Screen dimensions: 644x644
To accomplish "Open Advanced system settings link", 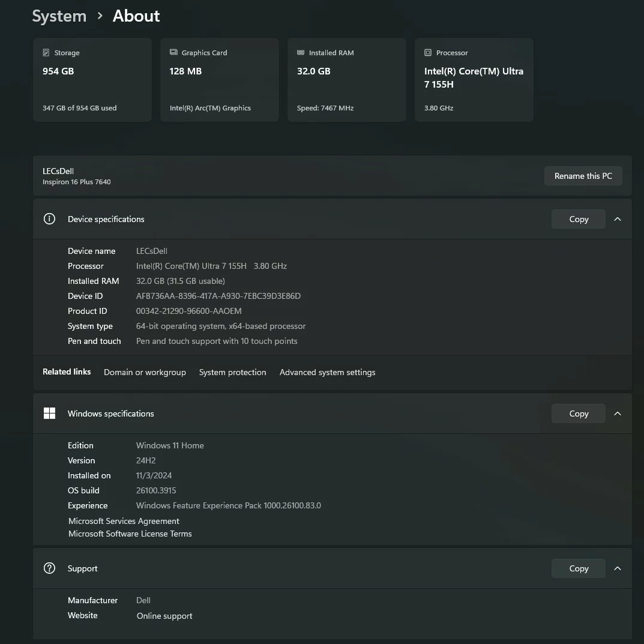I will coord(327,372).
